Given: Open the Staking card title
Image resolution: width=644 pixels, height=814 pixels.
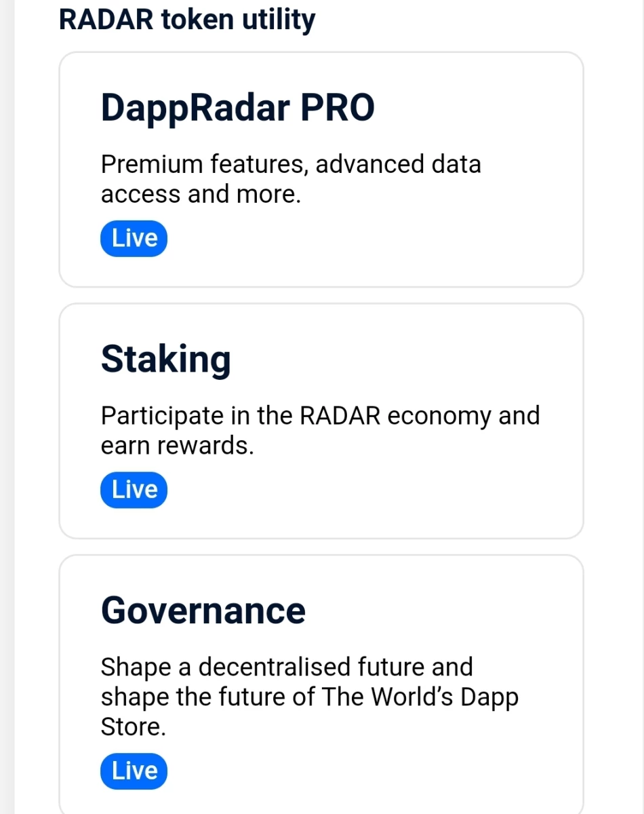Looking at the screenshot, I should [166, 360].
